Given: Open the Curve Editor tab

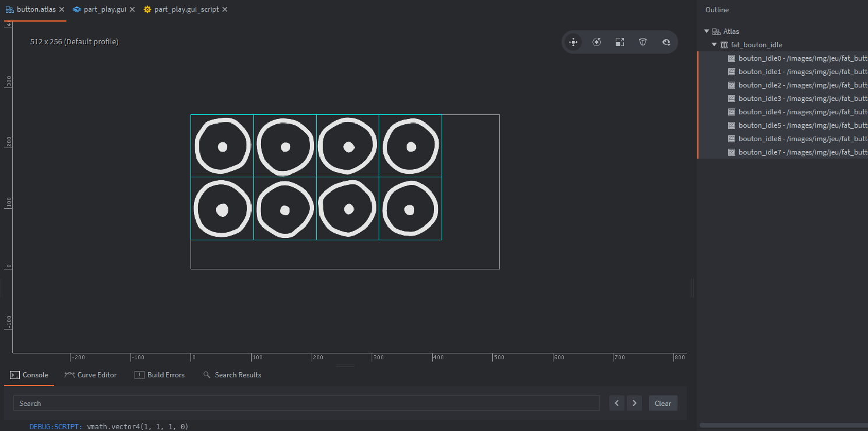Looking at the screenshot, I should tap(91, 375).
